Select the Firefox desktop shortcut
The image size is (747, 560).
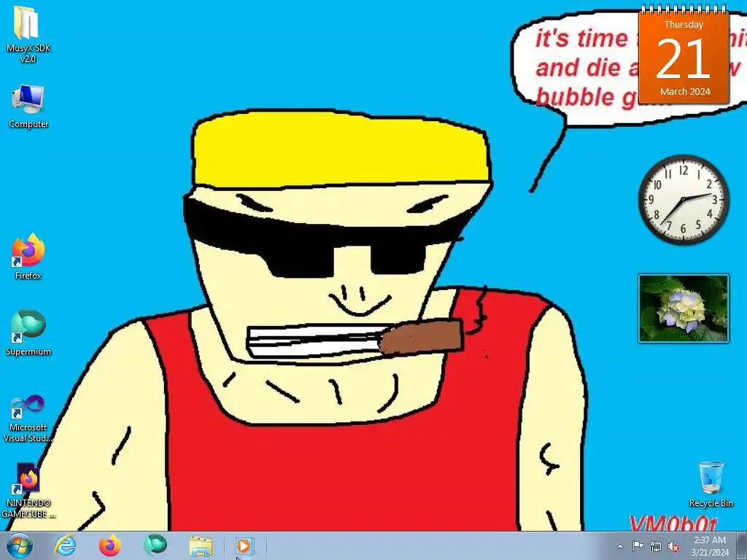(x=28, y=257)
